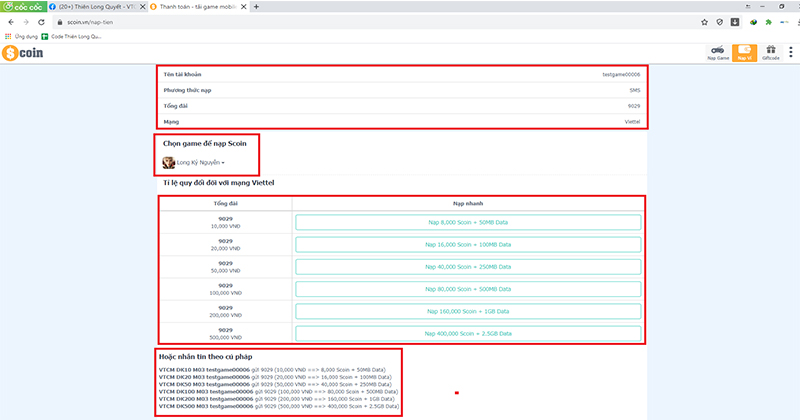This screenshot has width=800, height=420.
Task: Click the Phương thức nạp label
Action: pyautogui.click(x=187, y=90)
